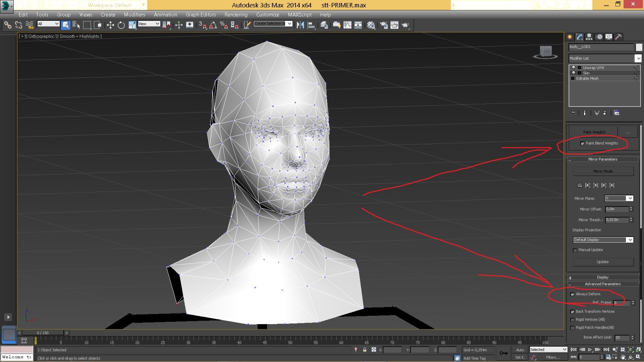Open the reference coordinate View dropdown

(149, 24)
